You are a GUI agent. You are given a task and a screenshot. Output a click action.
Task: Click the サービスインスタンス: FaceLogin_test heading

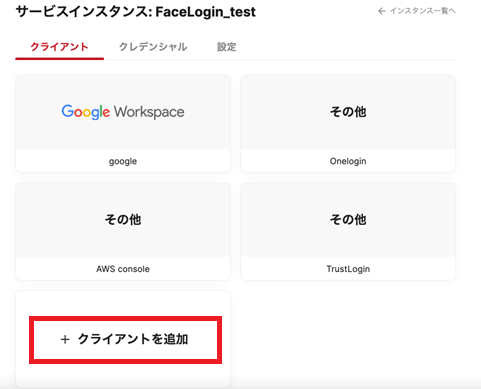point(136,12)
